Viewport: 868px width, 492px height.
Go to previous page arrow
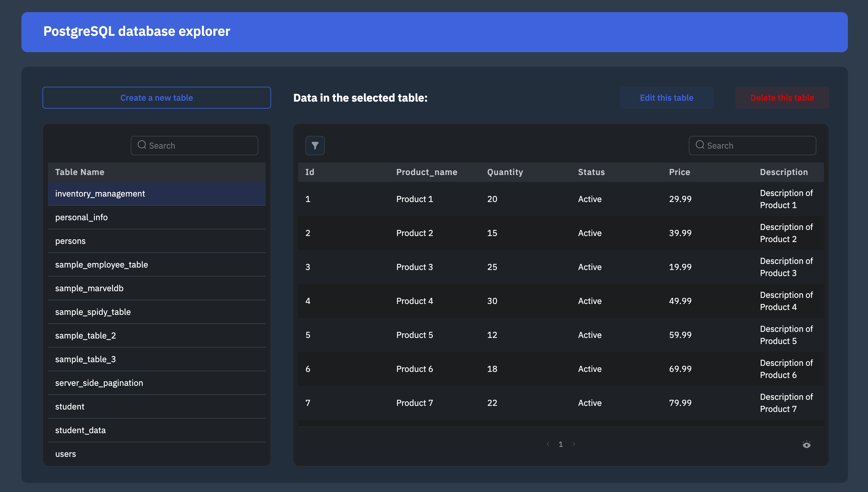pos(548,444)
